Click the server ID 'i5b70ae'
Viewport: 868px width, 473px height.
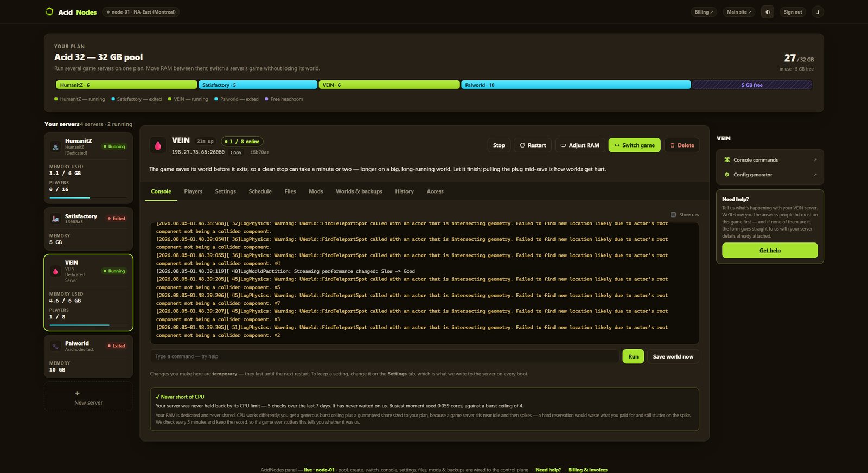pos(259,152)
